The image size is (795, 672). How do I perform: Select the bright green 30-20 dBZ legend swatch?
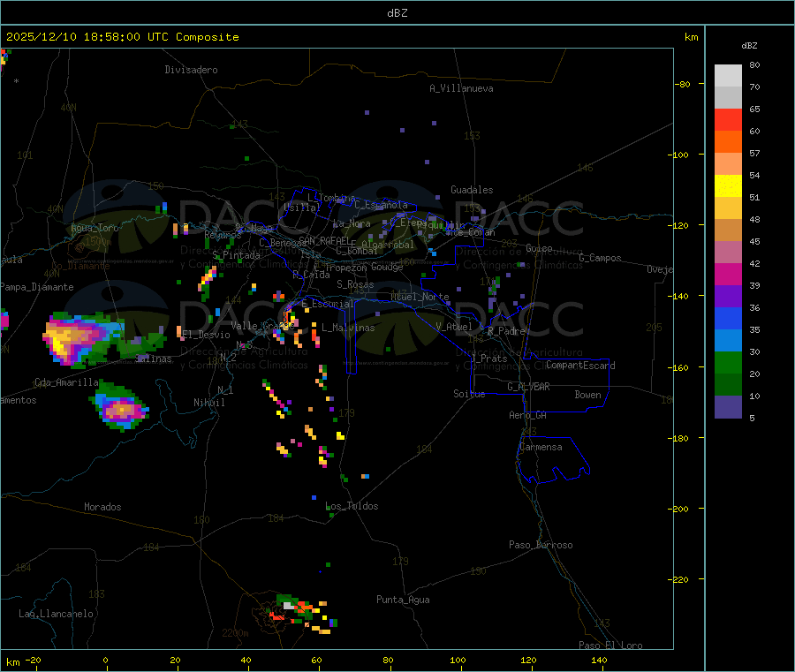click(x=728, y=362)
